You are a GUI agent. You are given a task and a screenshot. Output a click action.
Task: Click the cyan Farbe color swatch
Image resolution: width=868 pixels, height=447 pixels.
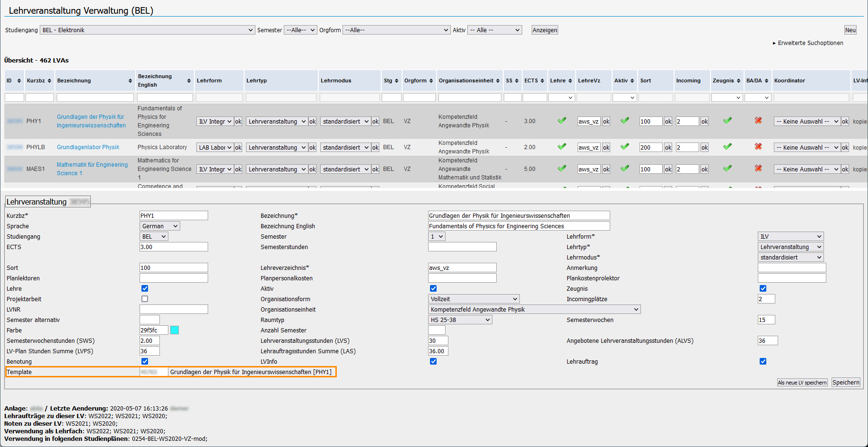[x=175, y=330]
